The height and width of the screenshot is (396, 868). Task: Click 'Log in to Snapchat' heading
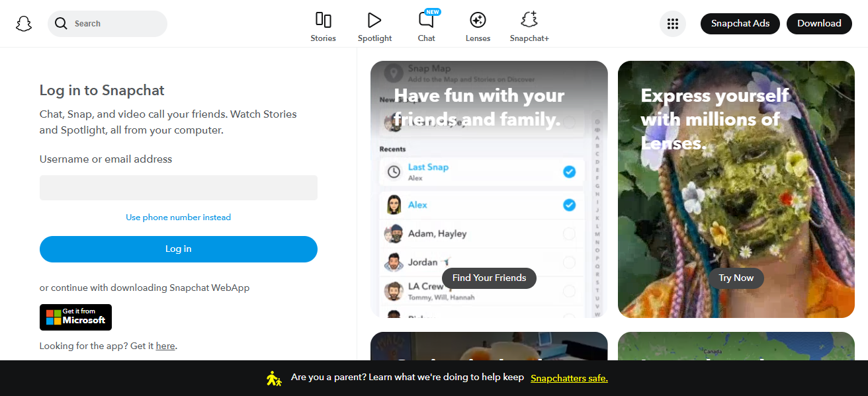point(102,91)
